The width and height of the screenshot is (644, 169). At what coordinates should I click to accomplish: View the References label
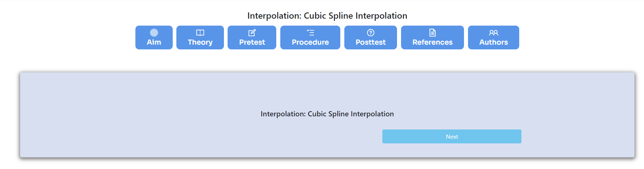(x=433, y=42)
